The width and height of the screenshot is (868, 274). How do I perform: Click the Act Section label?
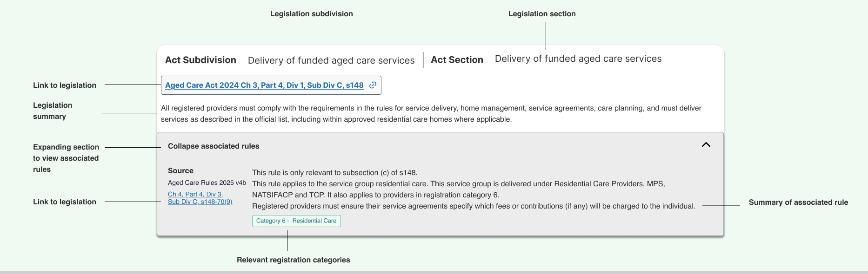pyautogui.click(x=456, y=60)
